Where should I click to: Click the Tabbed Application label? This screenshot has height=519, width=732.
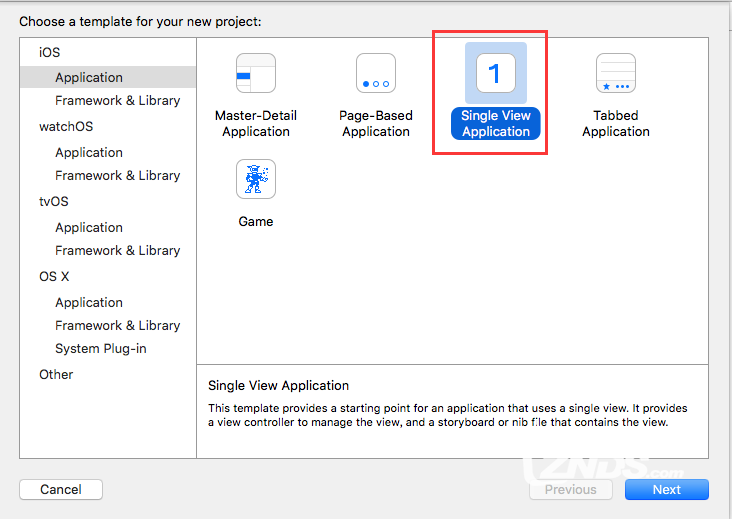point(616,123)
